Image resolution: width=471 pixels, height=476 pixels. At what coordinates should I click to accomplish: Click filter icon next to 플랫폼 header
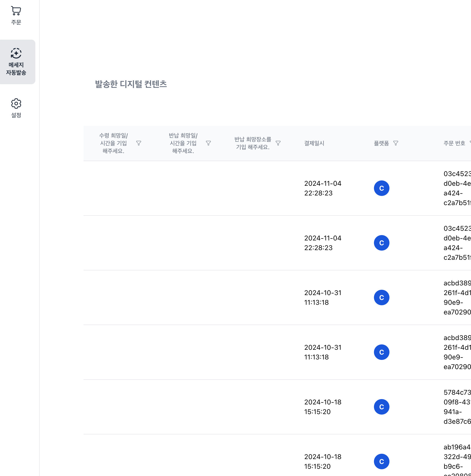point(396,143)
